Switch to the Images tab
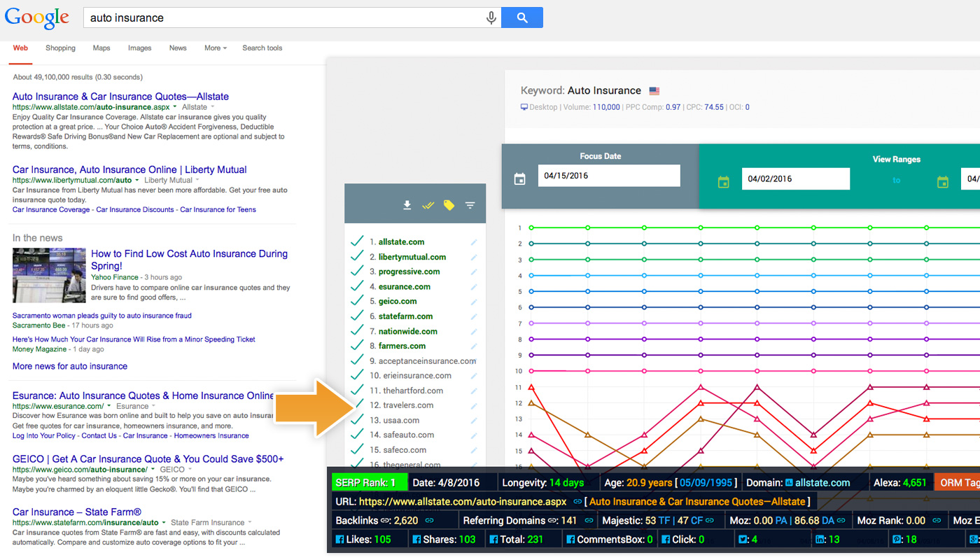The height and width of the screenshot is (560, 980). click(139, 48)
